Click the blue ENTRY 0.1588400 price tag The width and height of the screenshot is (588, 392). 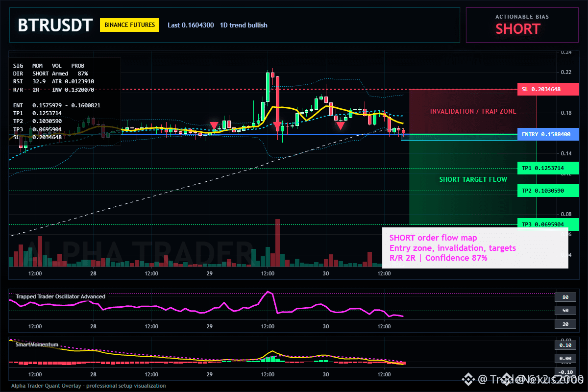(x=548, y=134)
